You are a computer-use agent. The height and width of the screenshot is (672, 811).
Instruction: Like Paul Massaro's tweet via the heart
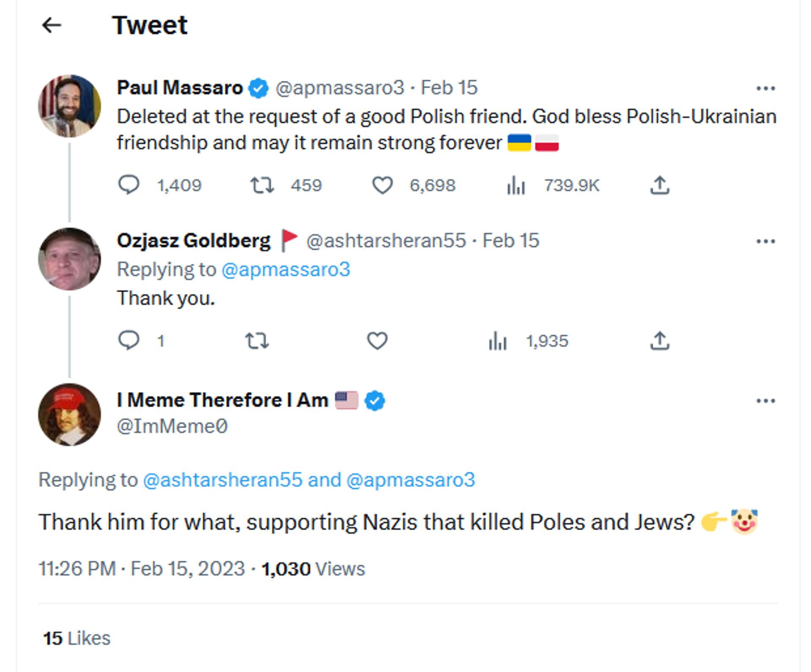[x=382, y=185]
